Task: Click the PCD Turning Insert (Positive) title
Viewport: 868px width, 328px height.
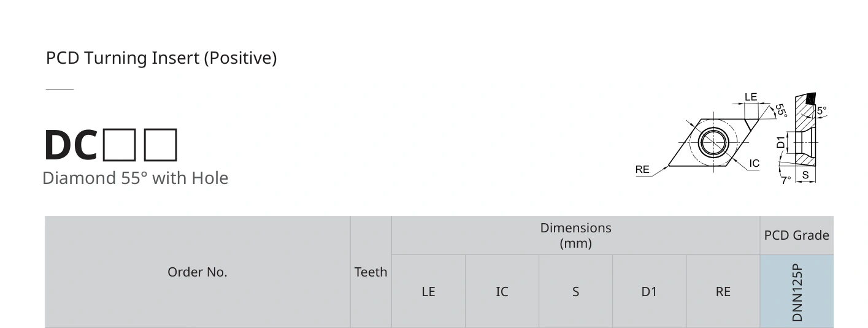Action: pyautogui.click(x=161, y=58)
